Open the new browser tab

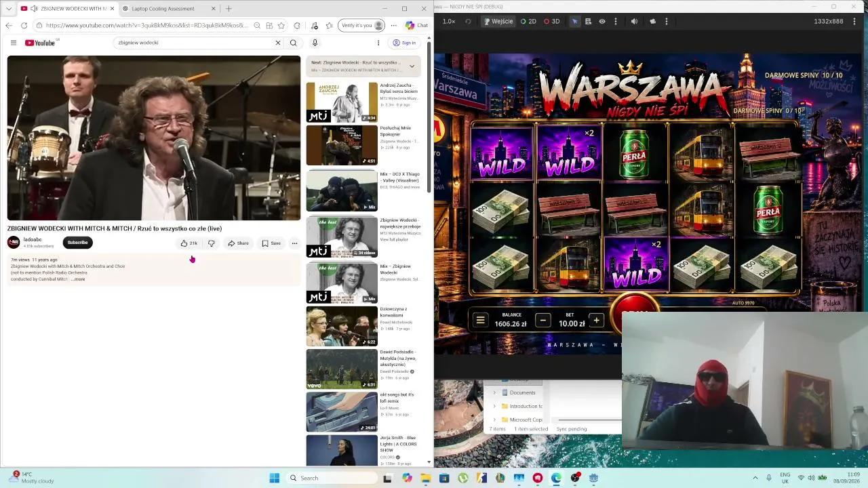(229, 9)
